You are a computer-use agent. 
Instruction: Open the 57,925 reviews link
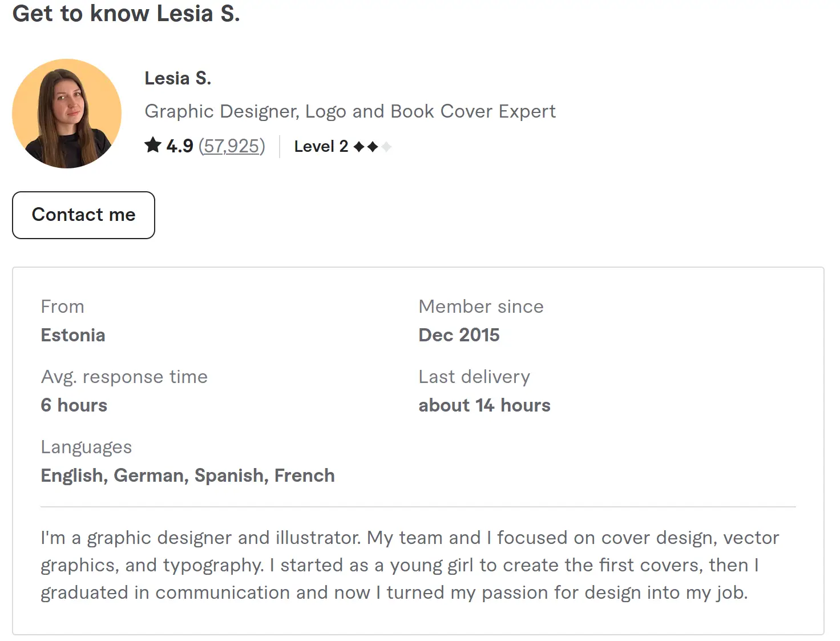[x=232, y=146]
